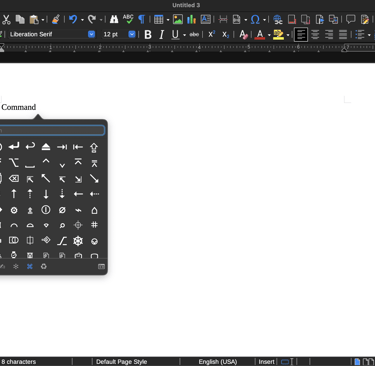Click the Paste clipboard icon
375x366 pixels.
coord(34,20)
